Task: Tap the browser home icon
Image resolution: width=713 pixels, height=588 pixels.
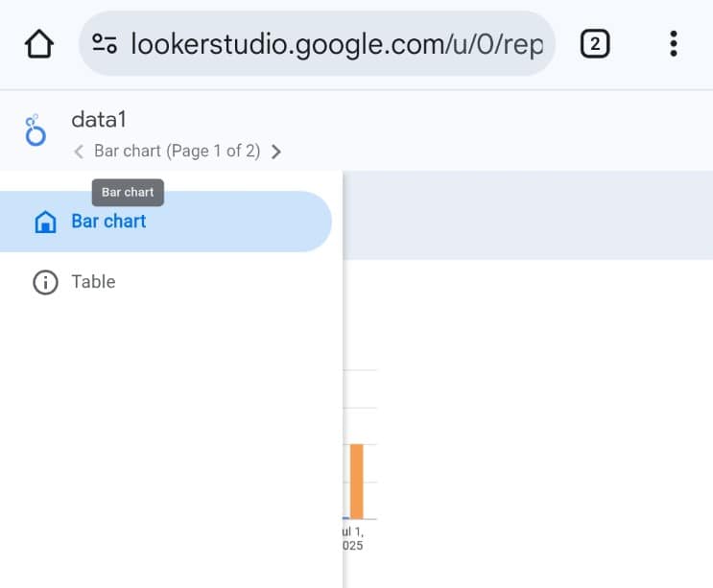Action: pos(38,44)
